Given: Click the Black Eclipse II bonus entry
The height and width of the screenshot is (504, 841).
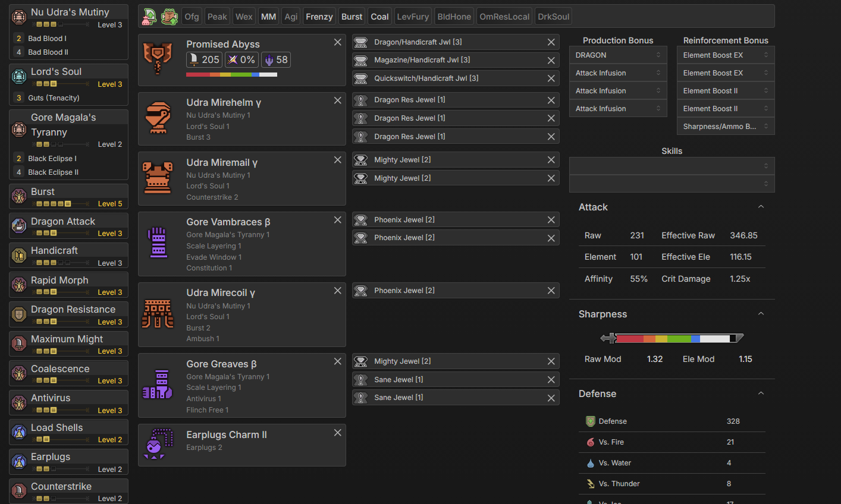Looking at the screenshot, I should [68, 172].
